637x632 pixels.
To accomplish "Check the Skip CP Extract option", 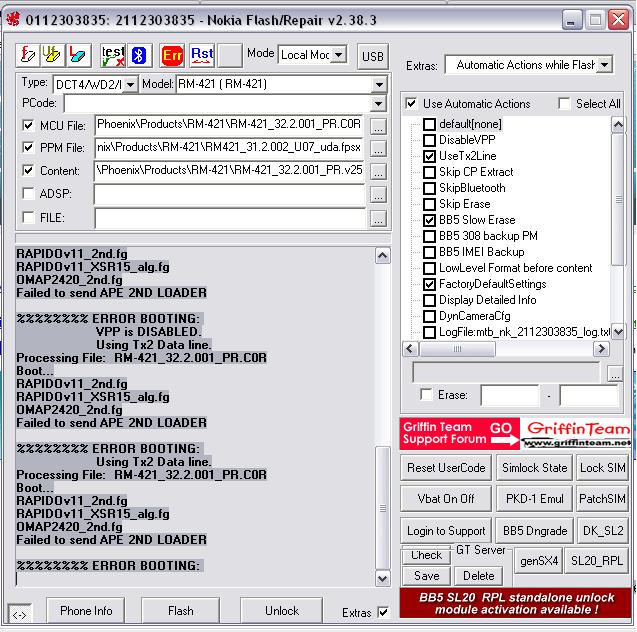I will click(429, 172).
